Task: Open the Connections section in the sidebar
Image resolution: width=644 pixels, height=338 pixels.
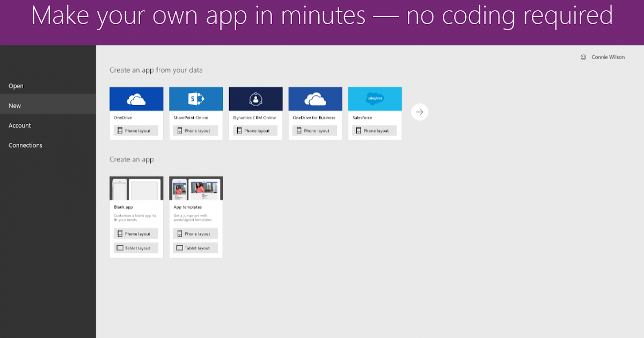Action: pyautogui.click(x=25, y=145)
